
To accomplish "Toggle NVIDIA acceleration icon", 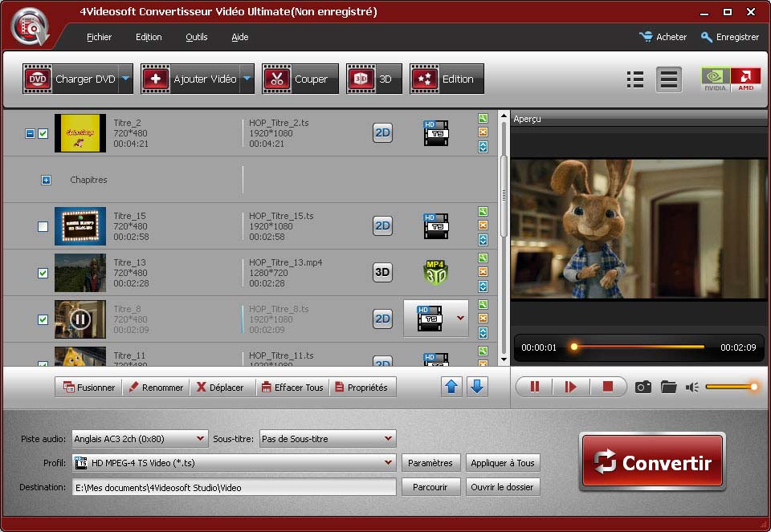I will click(716, 79).
